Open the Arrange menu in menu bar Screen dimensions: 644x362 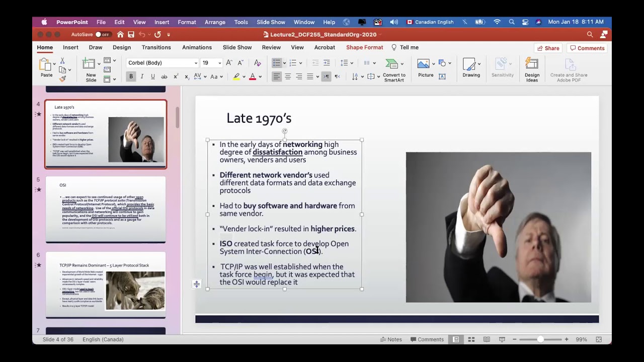[x=214, y=22]
